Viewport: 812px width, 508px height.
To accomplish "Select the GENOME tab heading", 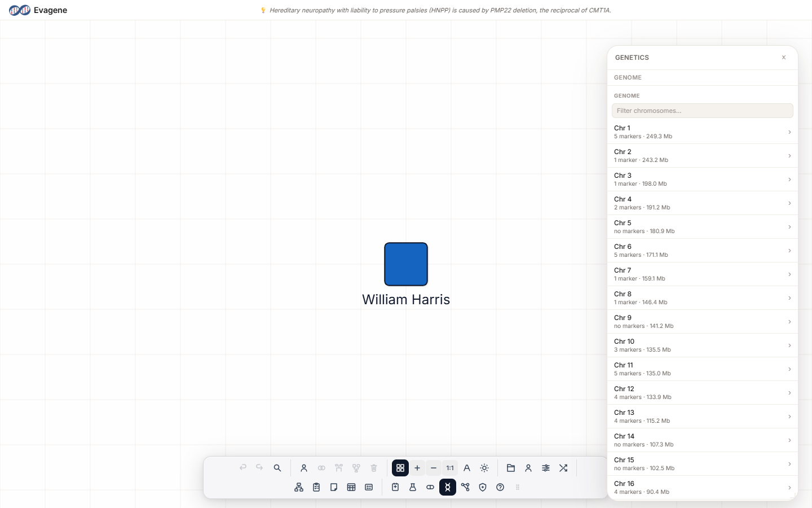I will [628, 77].
